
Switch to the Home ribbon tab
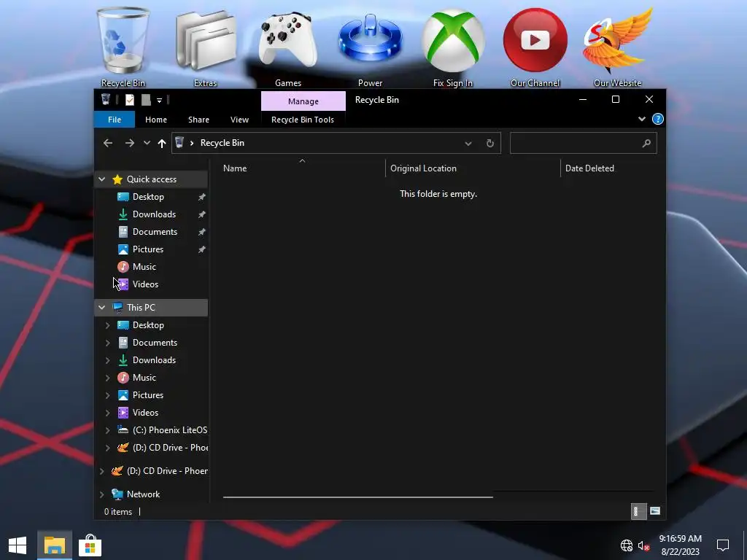coord(156,120)
